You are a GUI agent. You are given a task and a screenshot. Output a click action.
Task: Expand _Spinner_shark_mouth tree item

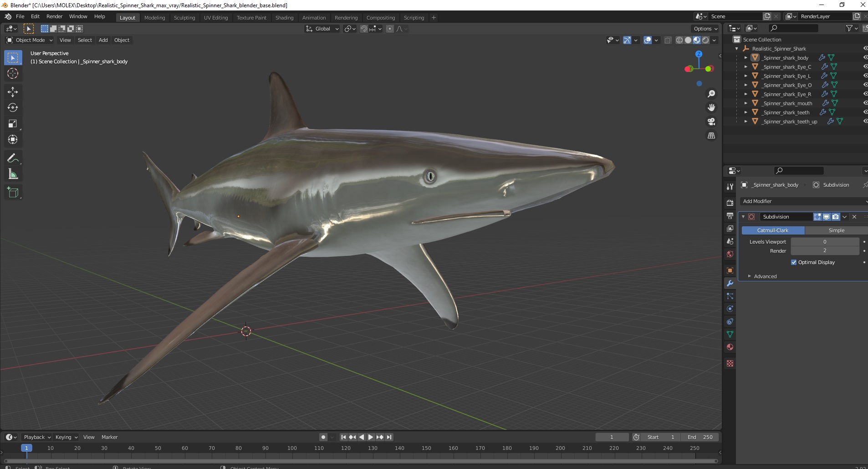click(x=745, y=103)
